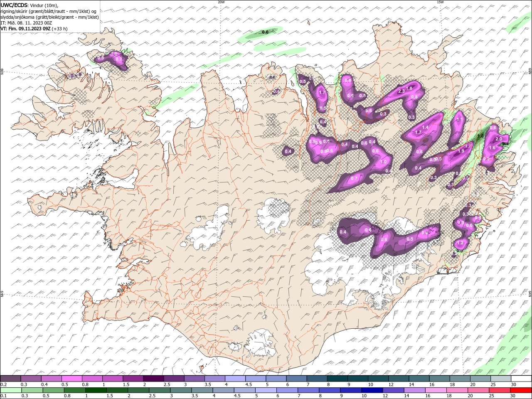Click the 1.6 snowfall value near east coast
Image resolution: width=532 pixels, height=399 pixels.
coord(492,148)
